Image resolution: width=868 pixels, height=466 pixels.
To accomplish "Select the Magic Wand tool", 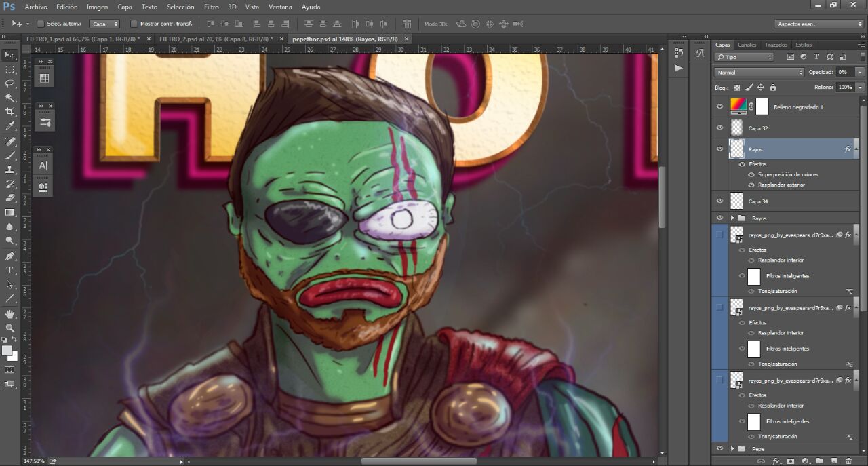I will (9, 98).
